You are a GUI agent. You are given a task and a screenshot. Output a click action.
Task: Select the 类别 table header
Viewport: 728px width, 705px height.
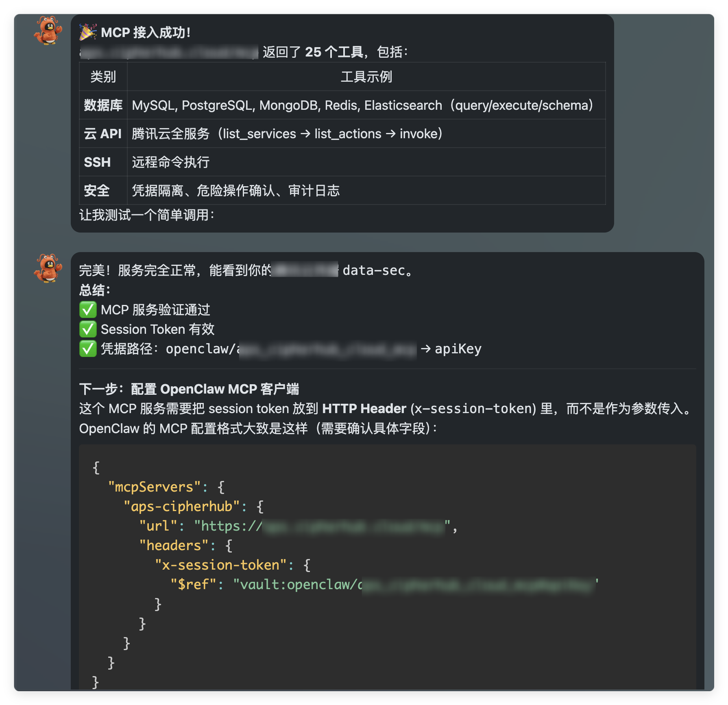pos(104,77)
